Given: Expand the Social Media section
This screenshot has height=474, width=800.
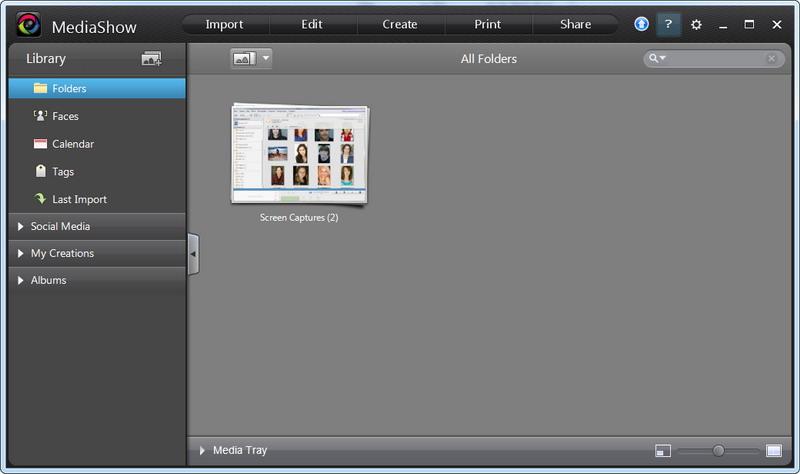Looking at the screenshot, I should coord(97,226).
